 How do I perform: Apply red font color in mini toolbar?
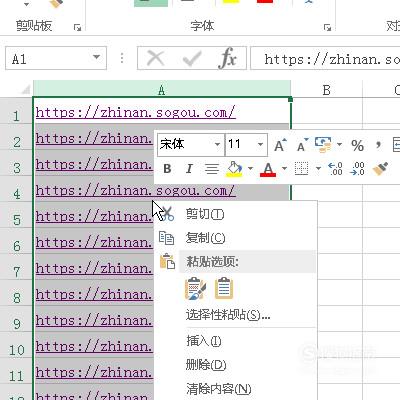(x=268, y=169)
